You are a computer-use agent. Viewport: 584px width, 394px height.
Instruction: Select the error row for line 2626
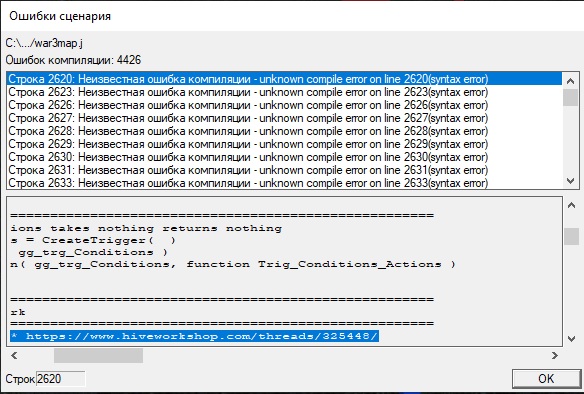[284, 105]
